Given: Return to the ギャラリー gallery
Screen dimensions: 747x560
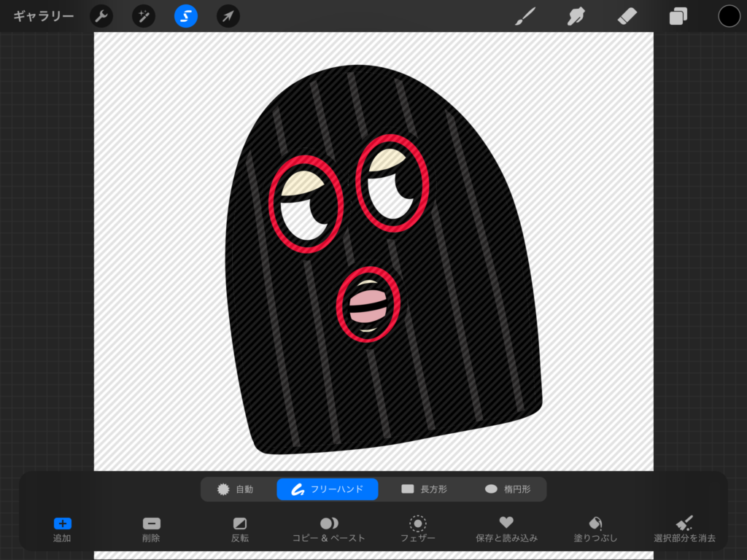Looking at the screenshot, I should [43, 16].
